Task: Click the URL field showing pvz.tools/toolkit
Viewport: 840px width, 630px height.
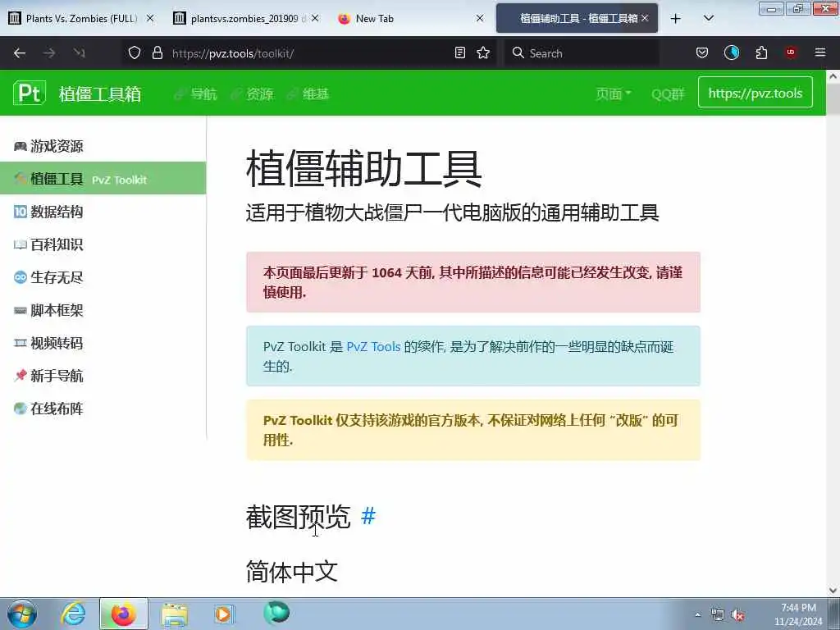Action: [x=309, y=53]
